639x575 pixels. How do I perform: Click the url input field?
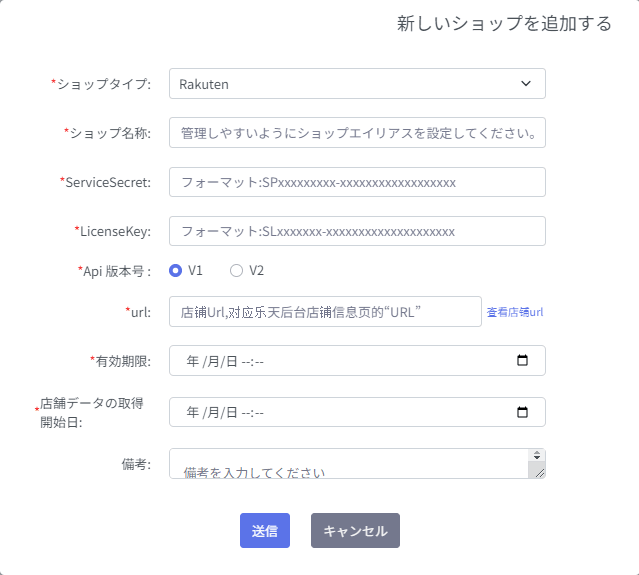click(x=325, y=312)
